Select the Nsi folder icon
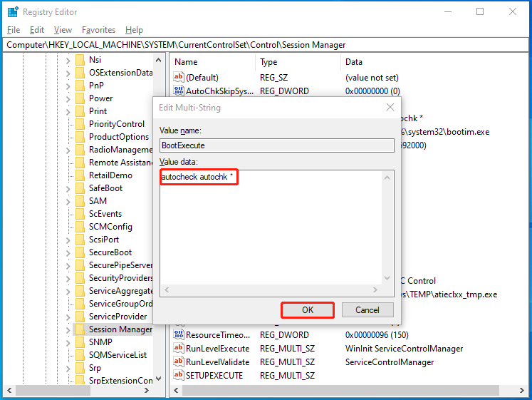The width and height of the screenshot is (532, 400). pos(80,60)
